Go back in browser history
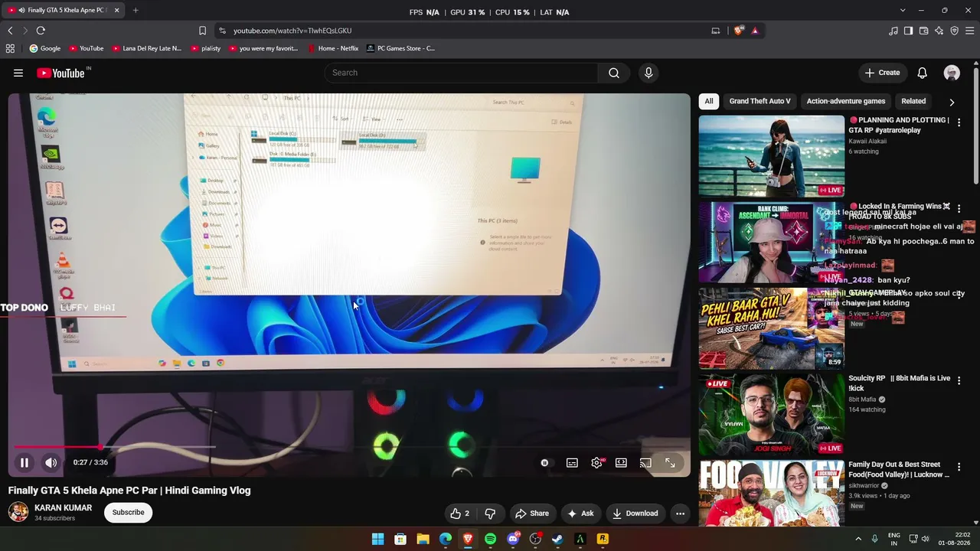 [x=10, y=31]
